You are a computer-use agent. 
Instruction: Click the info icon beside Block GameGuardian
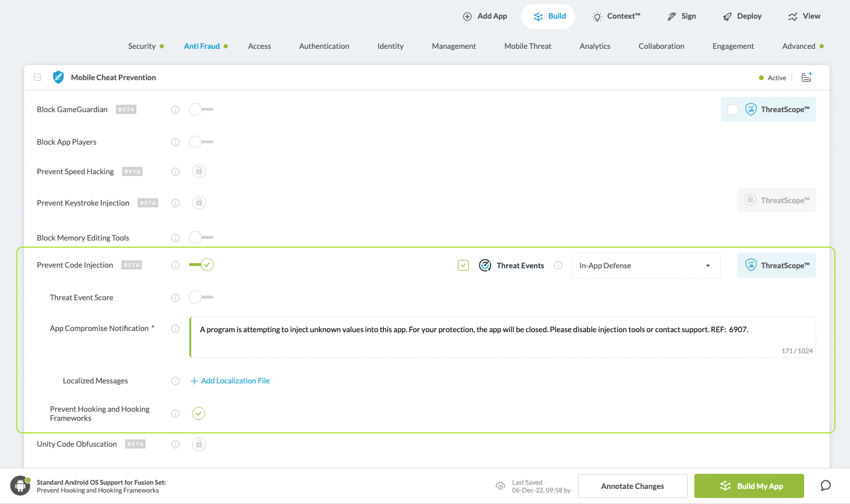176,110
